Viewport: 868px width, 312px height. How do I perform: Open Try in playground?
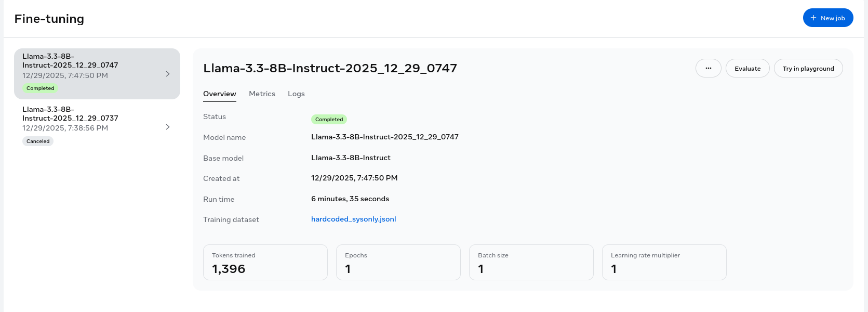coord(808,68)
